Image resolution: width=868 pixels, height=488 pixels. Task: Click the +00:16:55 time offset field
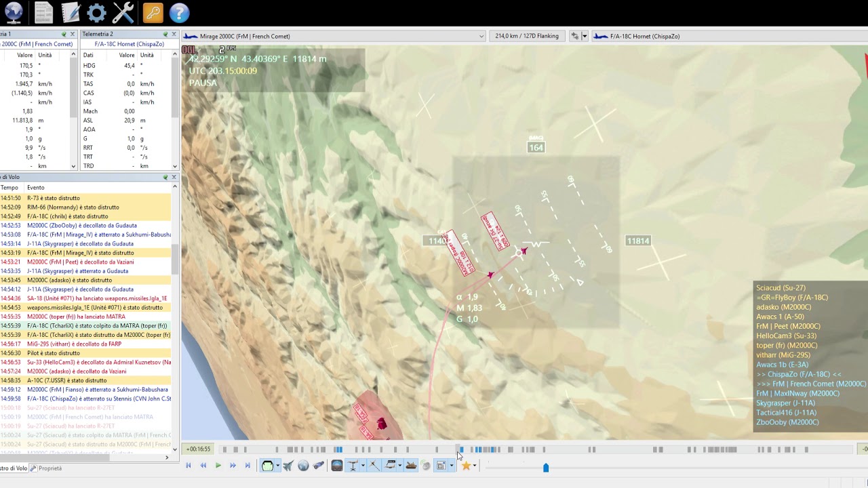point(199,449)
